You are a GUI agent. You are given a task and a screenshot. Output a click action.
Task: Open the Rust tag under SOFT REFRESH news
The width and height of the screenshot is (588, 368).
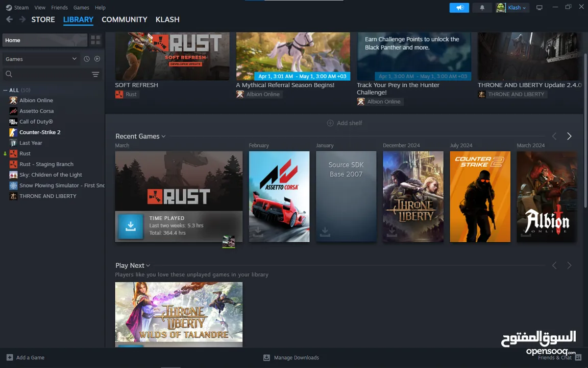[127, 94]
